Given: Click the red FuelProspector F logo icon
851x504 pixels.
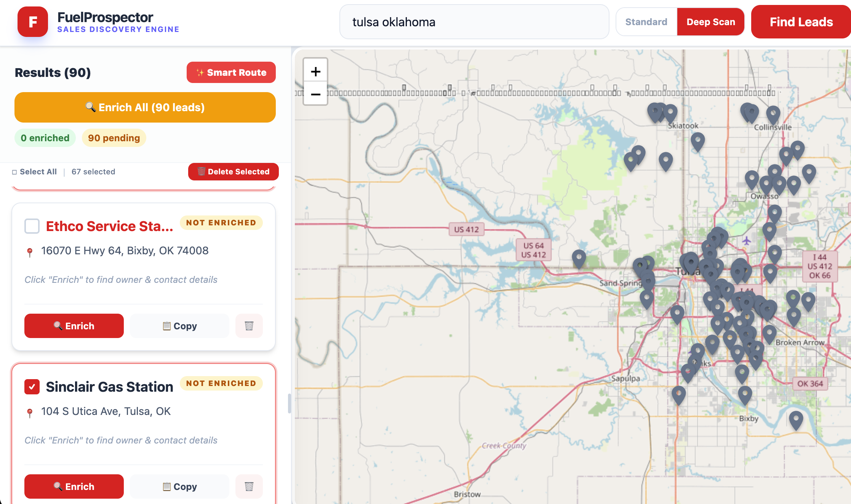Looking at the screenshot, I should [33, 22].
